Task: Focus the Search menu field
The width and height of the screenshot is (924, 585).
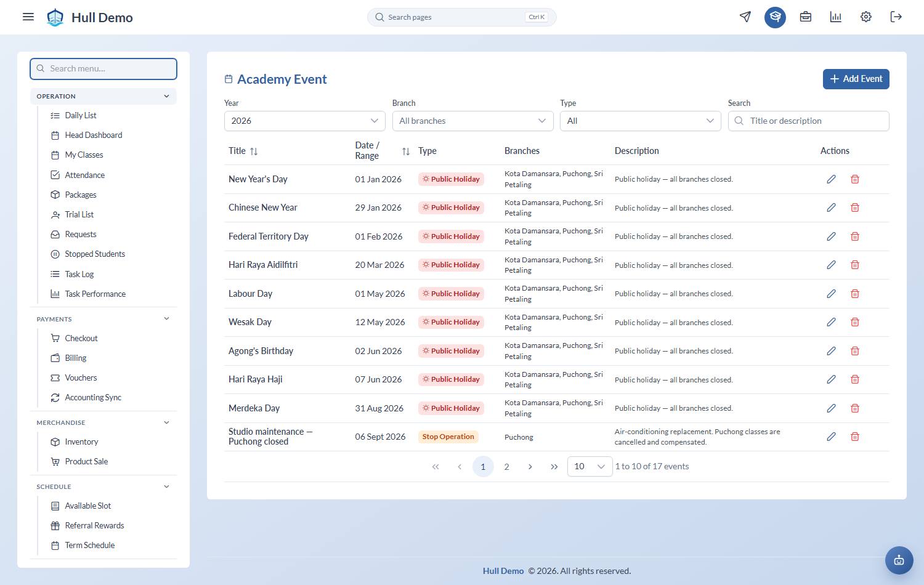Action: point(103,68)
